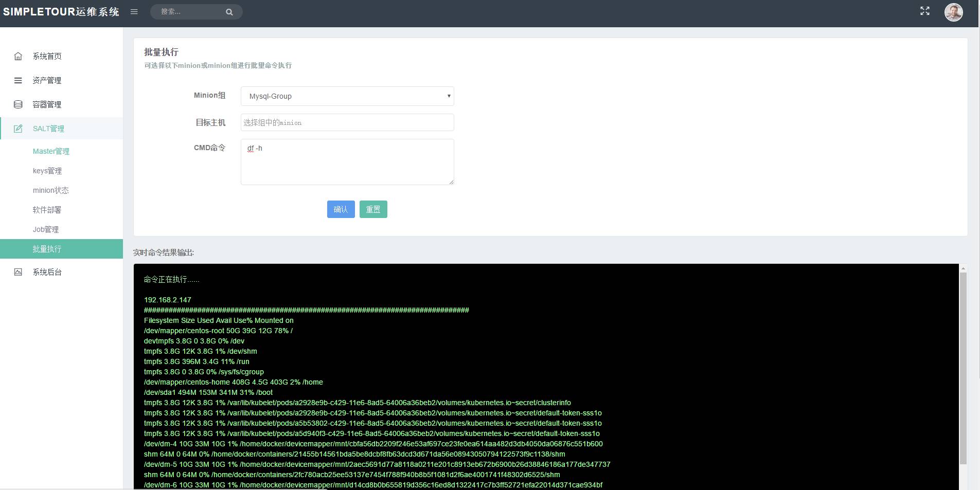Click the CMD命令 text area
Viewport: 980px width, 490px height.
(347, 162)
